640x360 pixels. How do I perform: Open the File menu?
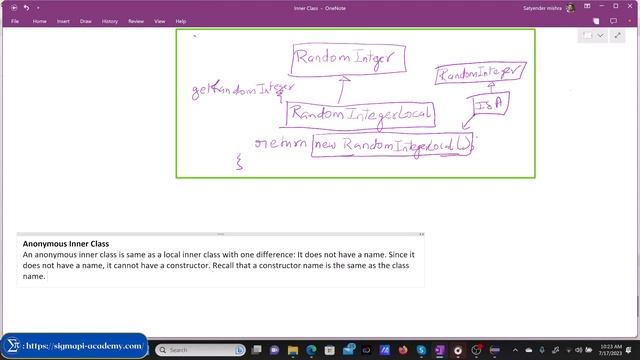click(15, 21)
